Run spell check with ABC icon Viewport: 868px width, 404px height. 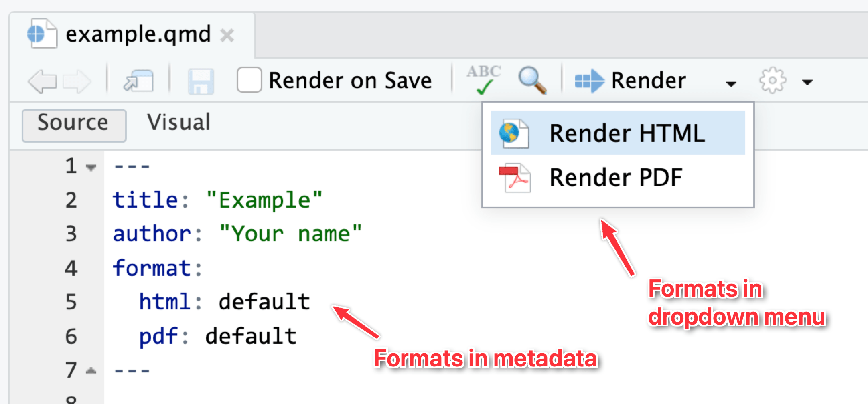pos(484,80)
